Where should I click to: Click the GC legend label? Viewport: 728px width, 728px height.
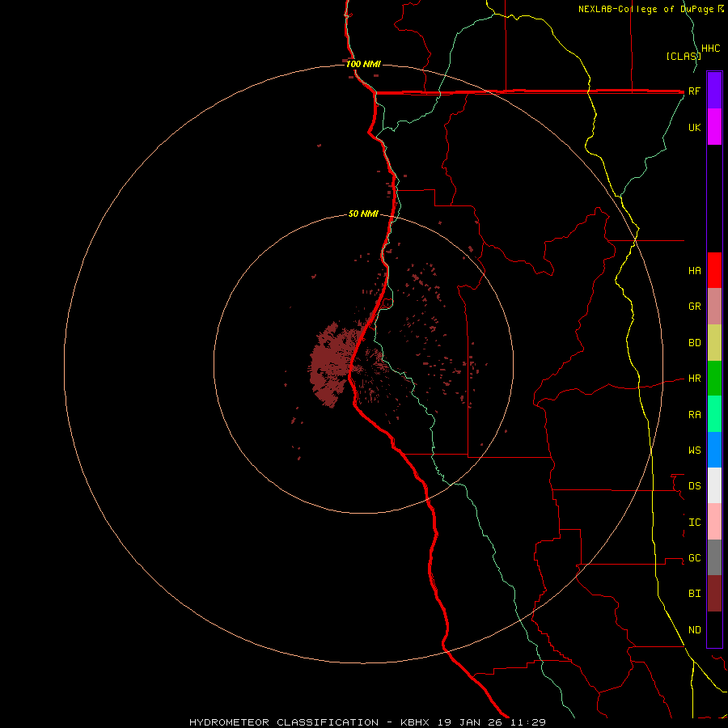pyautogui.click(x=694, y=557)
